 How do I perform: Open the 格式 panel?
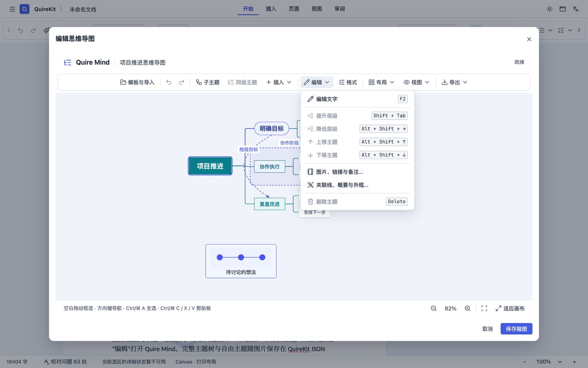[348, 82]
